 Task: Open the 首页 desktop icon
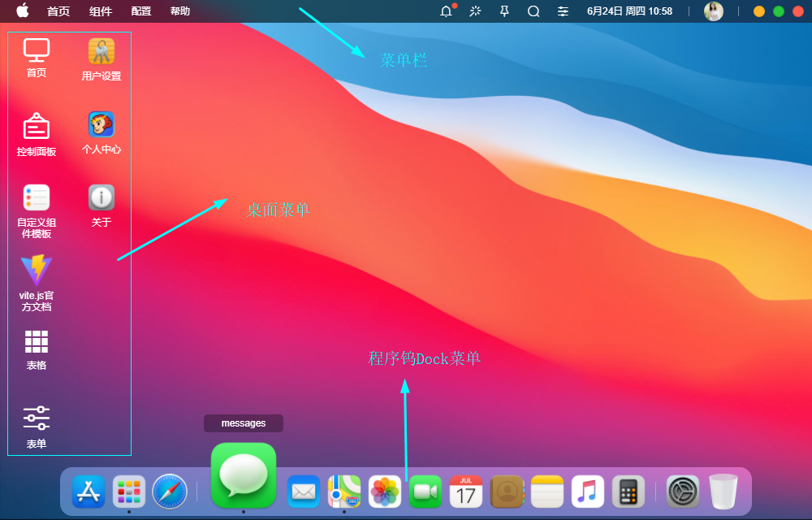pyautogui.click(x=37, y=58)
